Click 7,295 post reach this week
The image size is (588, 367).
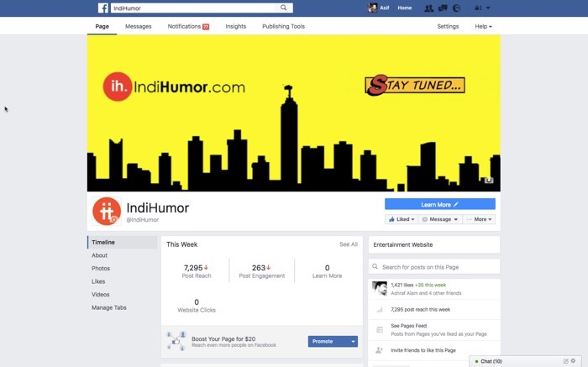(420, 310)
